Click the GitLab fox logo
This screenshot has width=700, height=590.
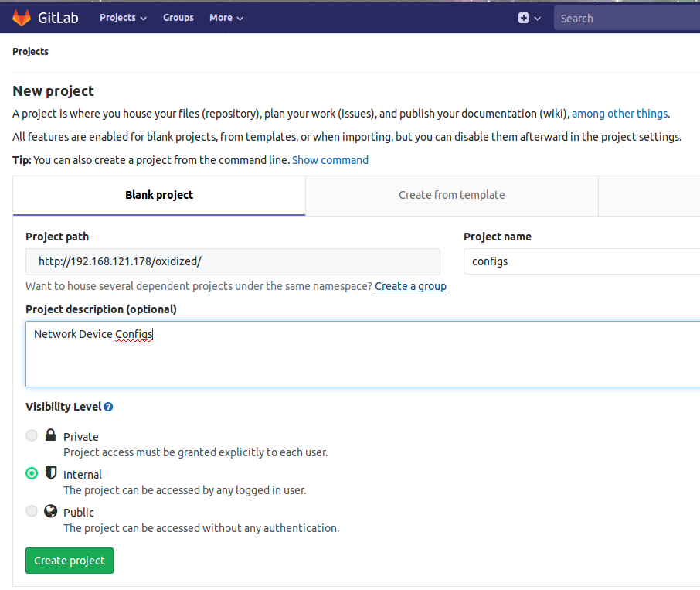pos(22,18)
